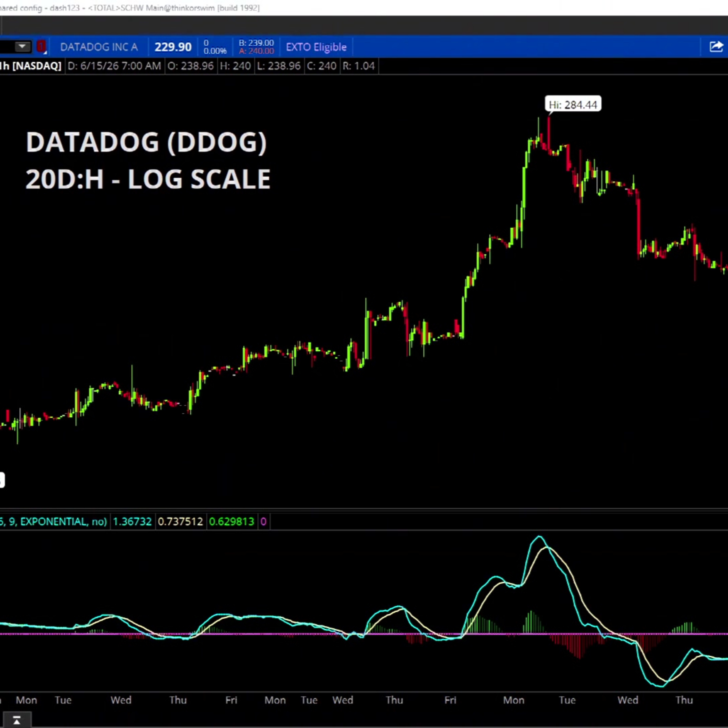This screenshot has height=728, width=728.
Task: Click the share chart icon
Action: [716, 47]
